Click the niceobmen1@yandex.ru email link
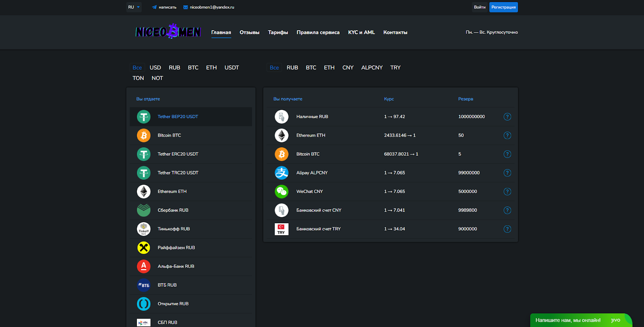This screenshot has width=644, height=327. click(x=212, y=7)
